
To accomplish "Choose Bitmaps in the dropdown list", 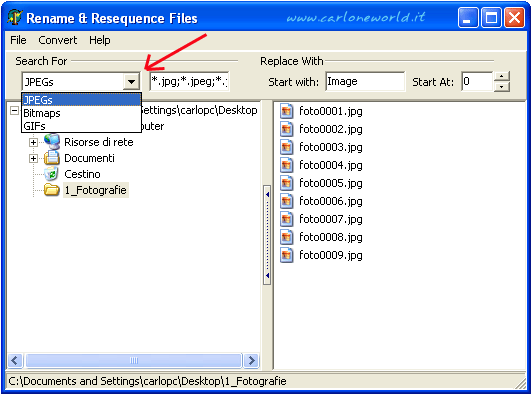I will coord(81,113).
